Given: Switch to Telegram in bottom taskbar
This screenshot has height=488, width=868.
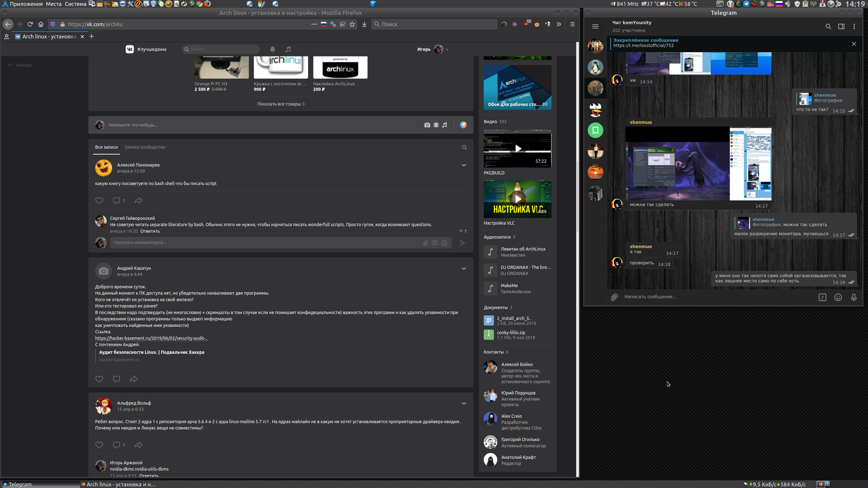Looking at the screenshot, I should tap(40, 484).
